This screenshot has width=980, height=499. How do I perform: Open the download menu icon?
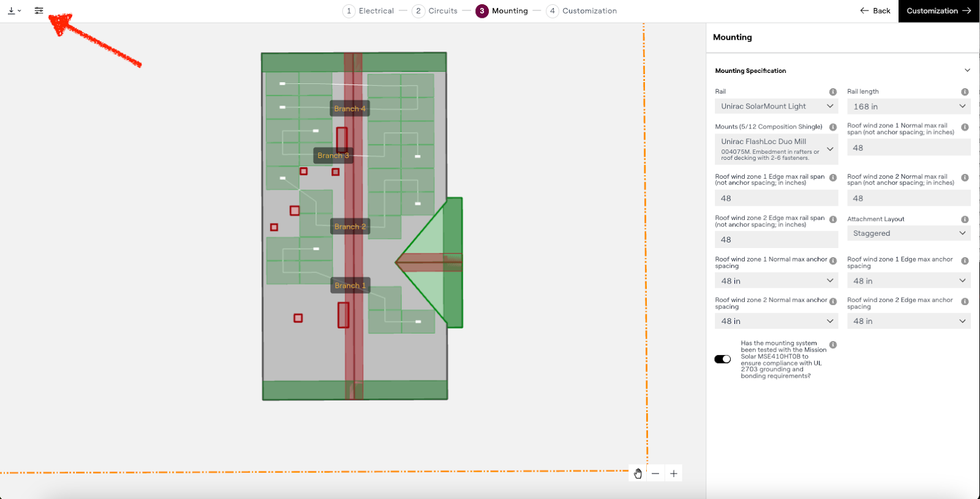[x=13, y=10]
